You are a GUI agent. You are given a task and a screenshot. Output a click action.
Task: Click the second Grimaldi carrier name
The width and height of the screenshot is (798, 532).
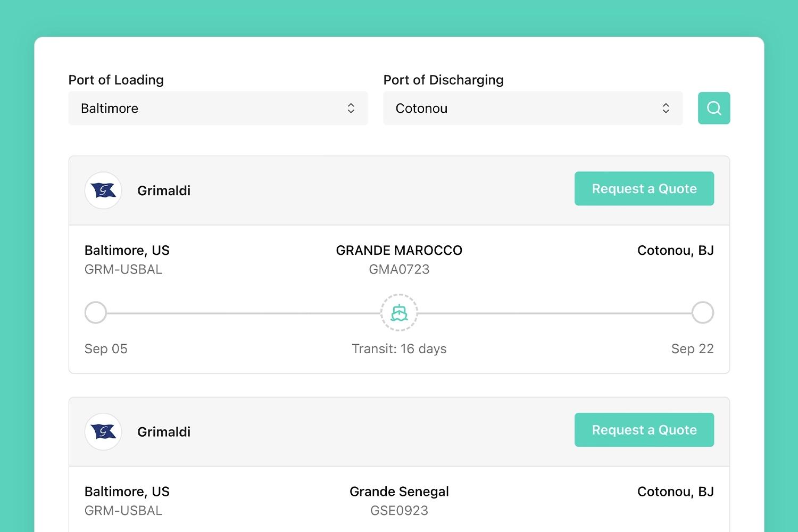(164, 431)
